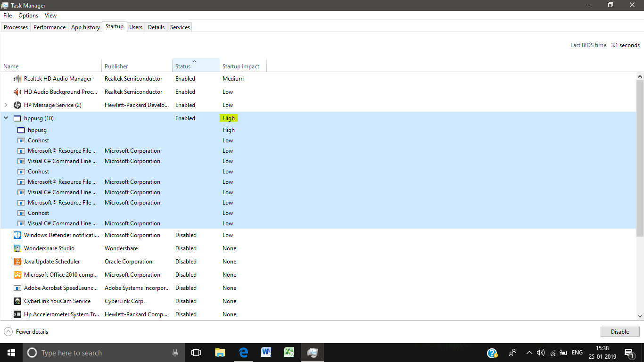Click the Adobe Acrobat SpeedLauncher icon
The height and width of the screenshot is (362, 644).
point(17,288)
